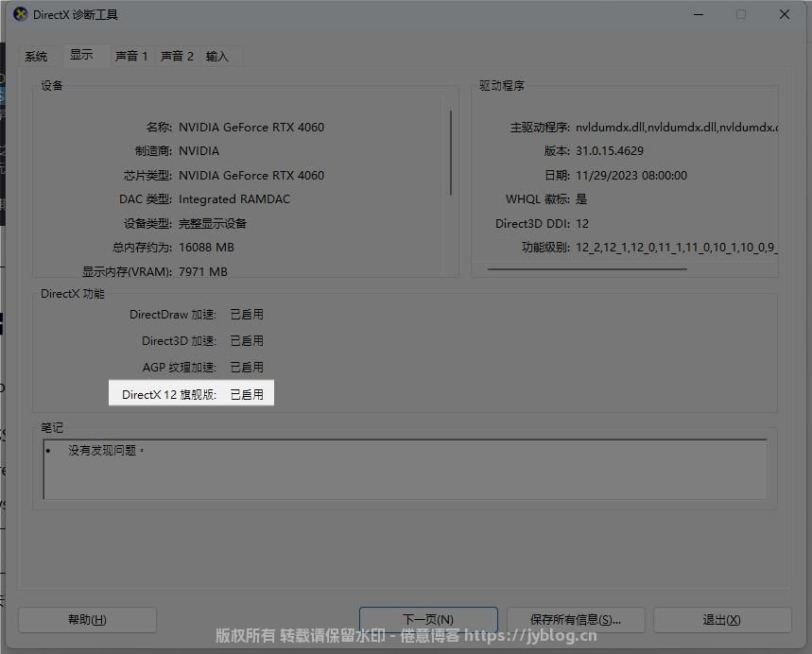The width and height of the screenshot is (812, 654).
Task: Click the driver version 31.0.15.4629 value
Action: tap(609, 151)
